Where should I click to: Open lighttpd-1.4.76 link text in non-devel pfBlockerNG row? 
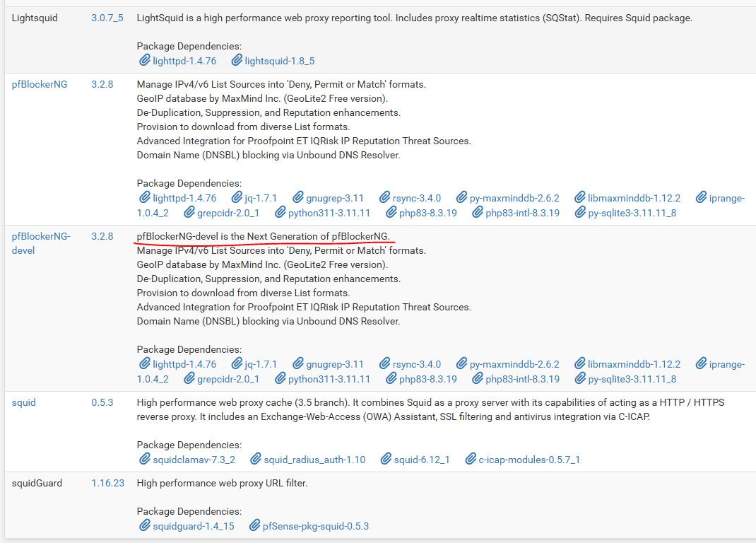click(x=184, y=199)
